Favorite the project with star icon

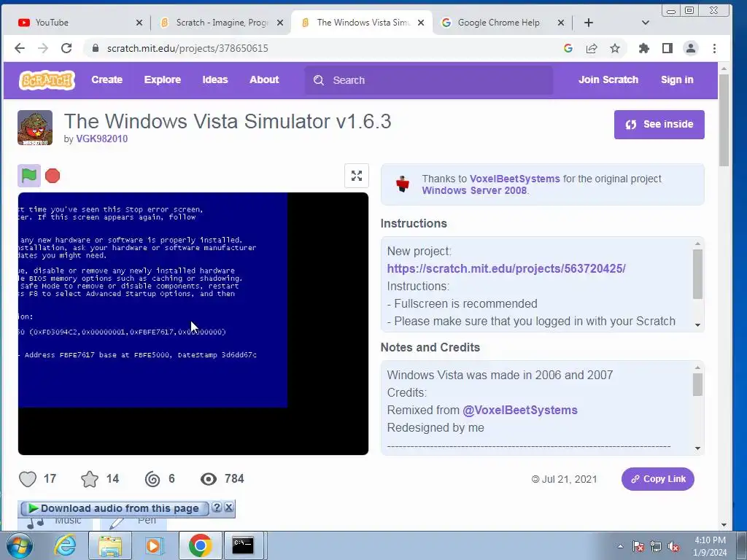[x=90, y=479]
